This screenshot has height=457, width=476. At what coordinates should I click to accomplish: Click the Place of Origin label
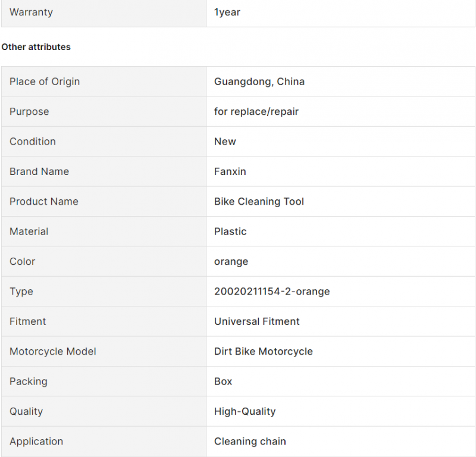45,82
